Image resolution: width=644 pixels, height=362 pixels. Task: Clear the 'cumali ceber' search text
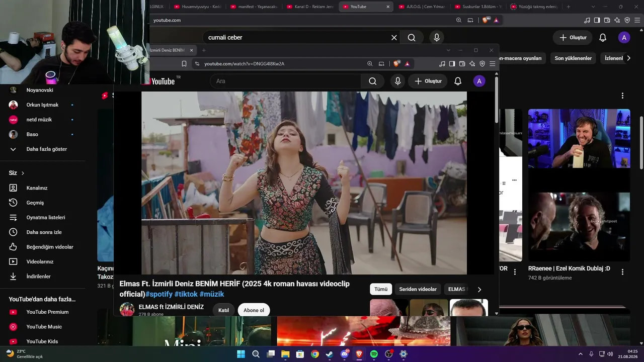(x=394, y=38)
